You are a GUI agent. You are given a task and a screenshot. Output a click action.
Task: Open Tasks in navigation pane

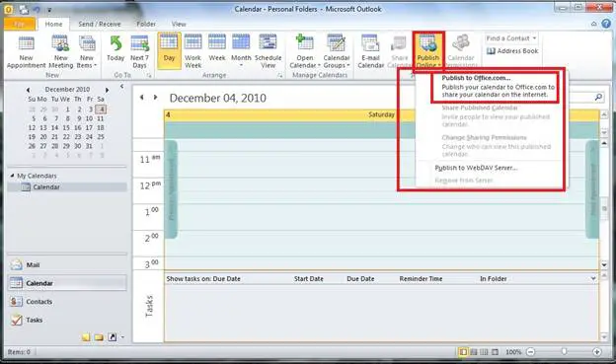67,320
